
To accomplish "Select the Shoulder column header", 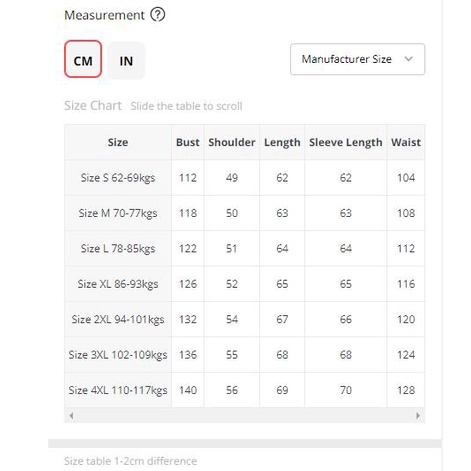I will pos(232,142).
